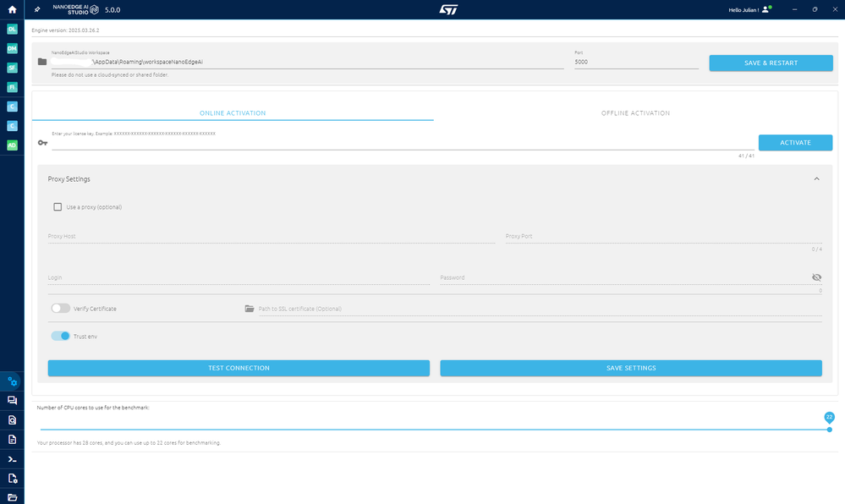Image resolution: width=845 pixels, height=504 pixels.
Task: Open the AD project in sidebar
Action: (x=12, y=145)
